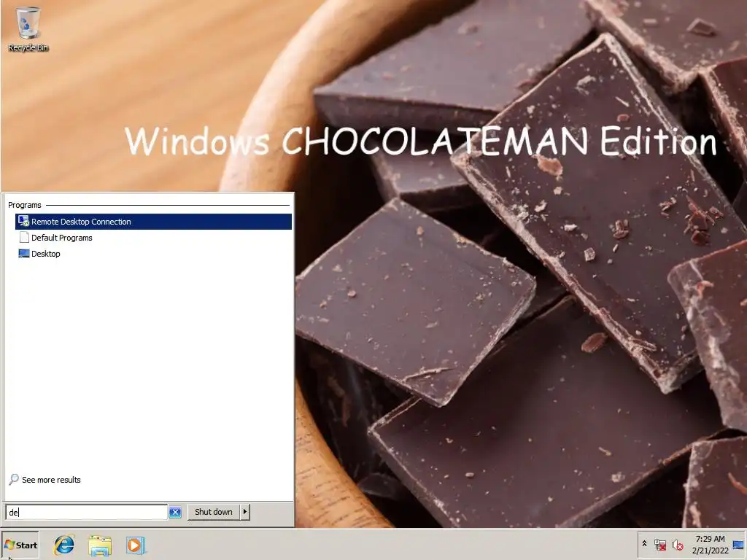747x560 pixels.
Task: Click the magnifier icon beside See more results
Action: pyautogui.click(x=14, y=480)
